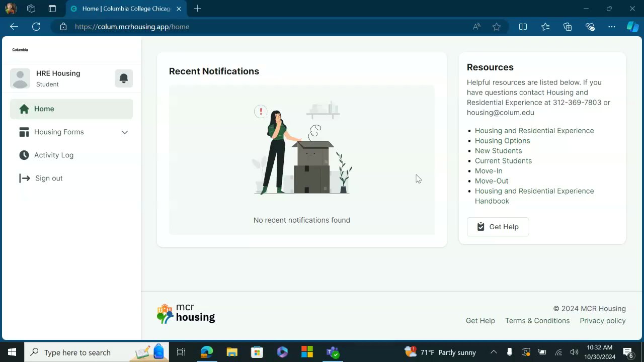Open Terms & Conditions in the footer
Image resolution: width=644 pixels, height=362 pixels.
(x=537, y=321)
